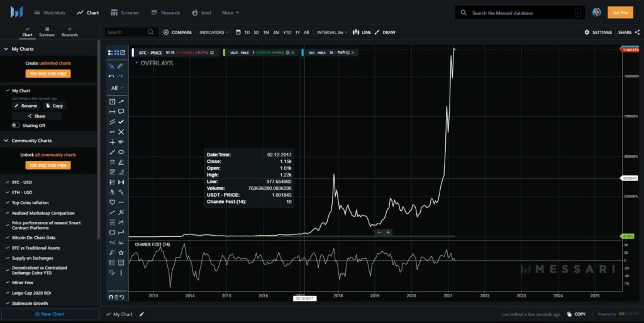The width and height of the screenshot is (644, 323).
Task: Select the arrow drawing tool
Action: click(121, 101)
